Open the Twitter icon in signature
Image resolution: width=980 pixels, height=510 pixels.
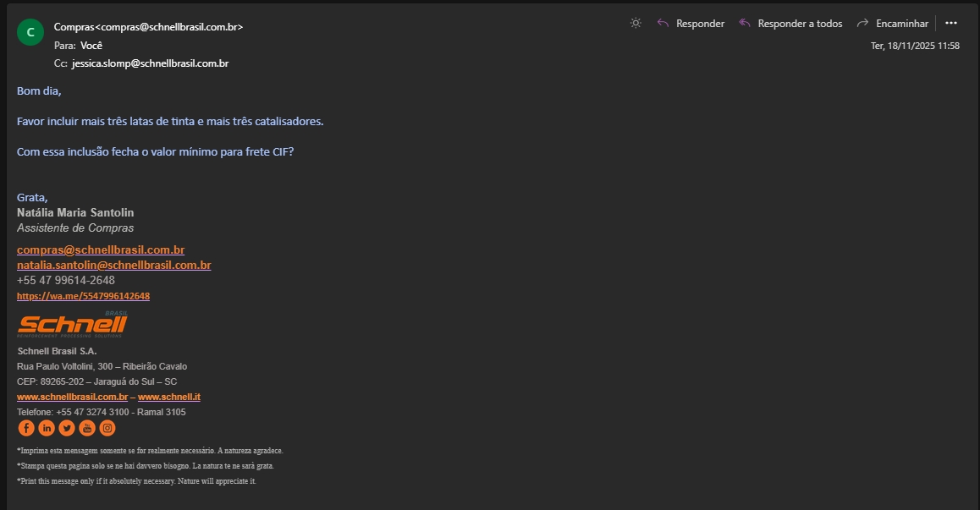66,428
